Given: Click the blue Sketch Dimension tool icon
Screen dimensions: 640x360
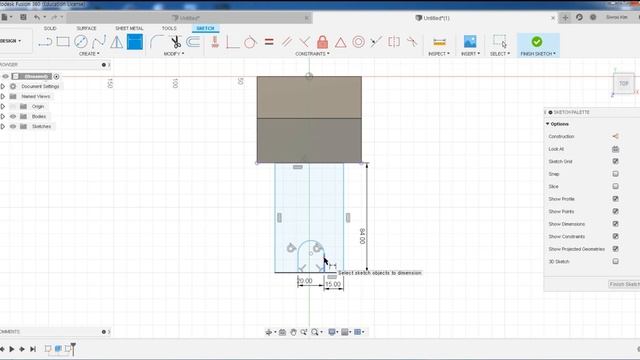Looking at the screenshot, I should pyautogui.click(x=135, y=42).
